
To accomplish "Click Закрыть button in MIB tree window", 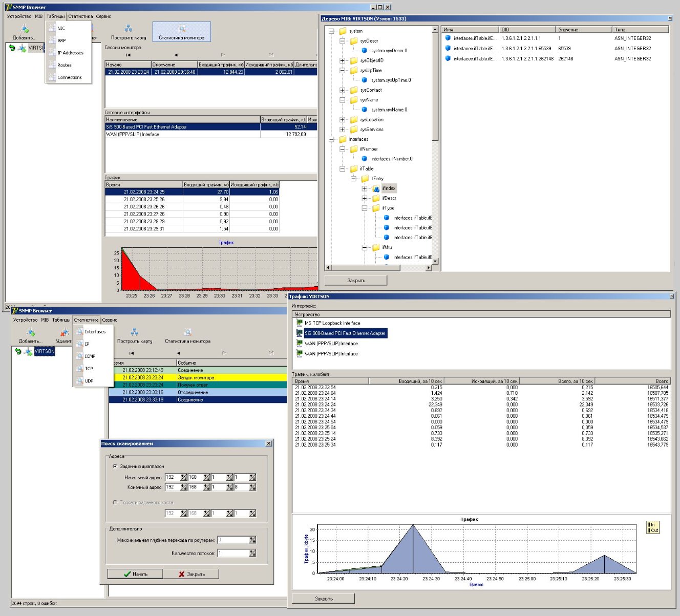I will (356, 281).
